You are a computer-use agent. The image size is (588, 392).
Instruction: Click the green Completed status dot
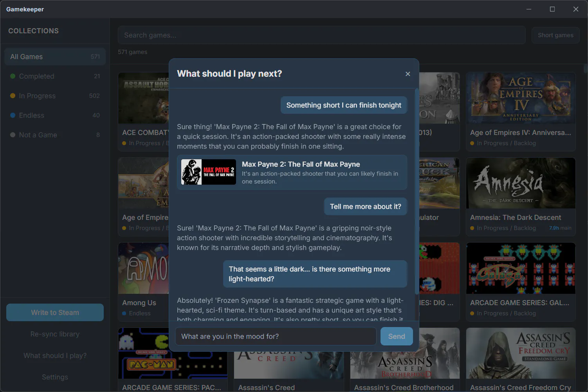(13, 76)
